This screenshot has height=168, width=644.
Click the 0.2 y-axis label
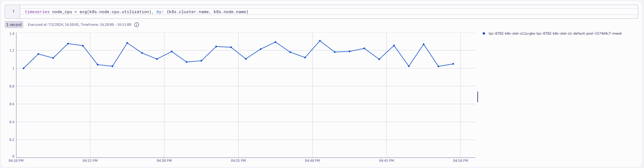[x=12, y=140]
